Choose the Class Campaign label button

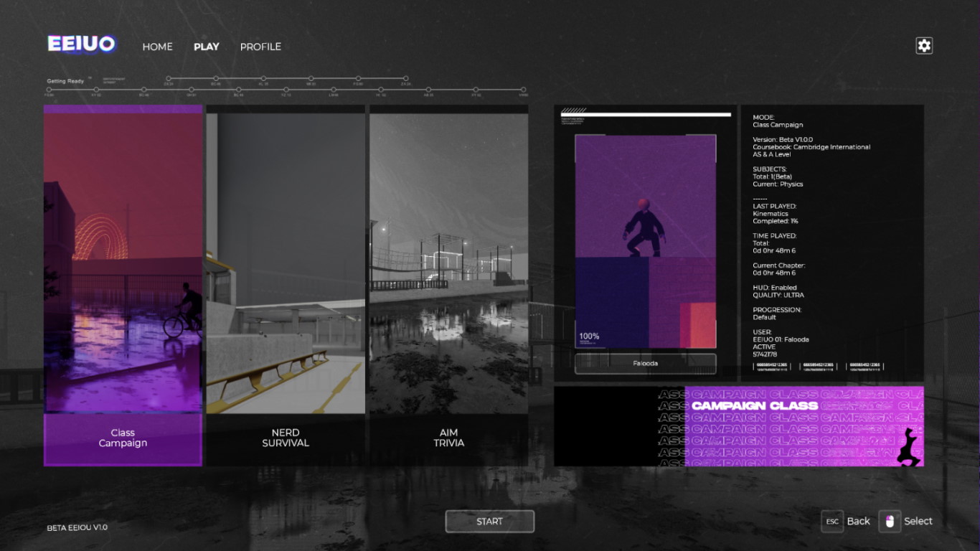click(x=123, y=439)
